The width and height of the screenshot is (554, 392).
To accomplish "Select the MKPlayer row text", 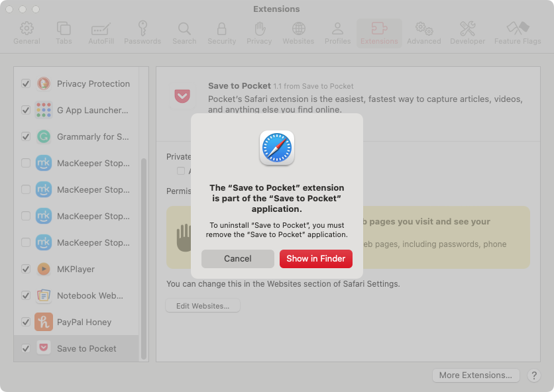I will 76,269.
